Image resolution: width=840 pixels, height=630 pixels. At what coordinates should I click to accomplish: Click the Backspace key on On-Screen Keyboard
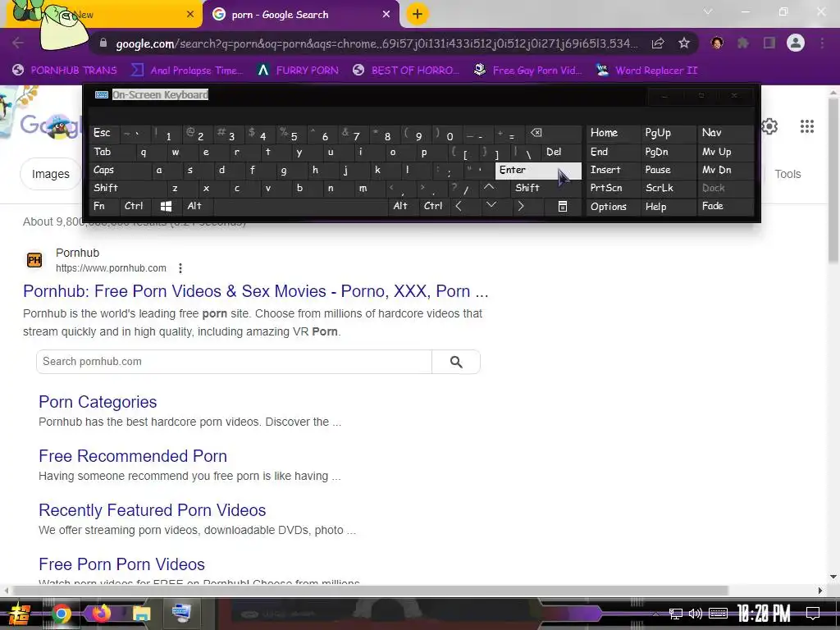tap(554, 134)
